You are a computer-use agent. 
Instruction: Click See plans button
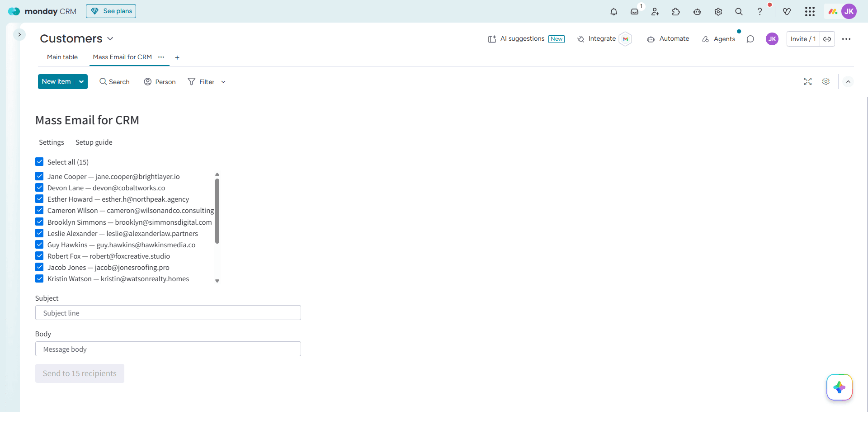pos(111,11)
